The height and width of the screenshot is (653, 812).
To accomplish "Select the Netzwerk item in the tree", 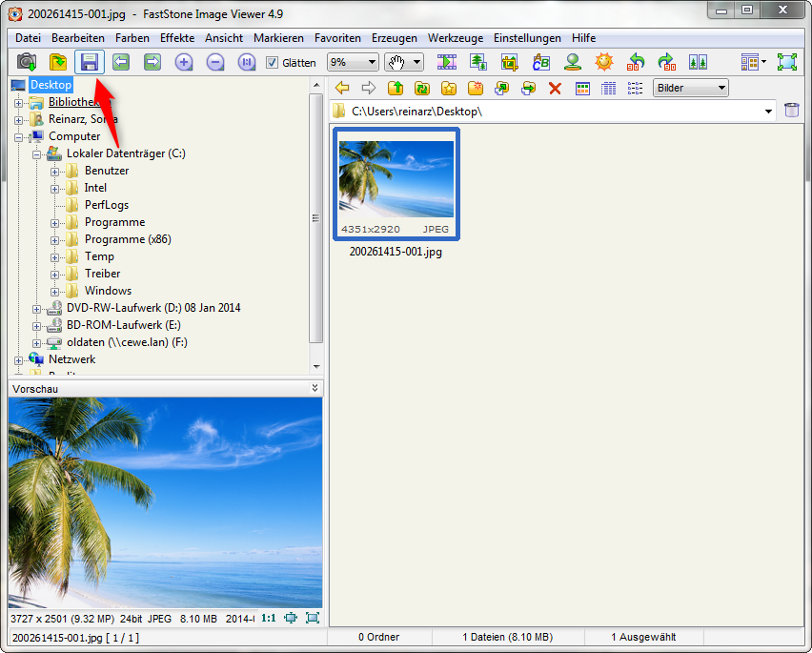I will 71,359.
